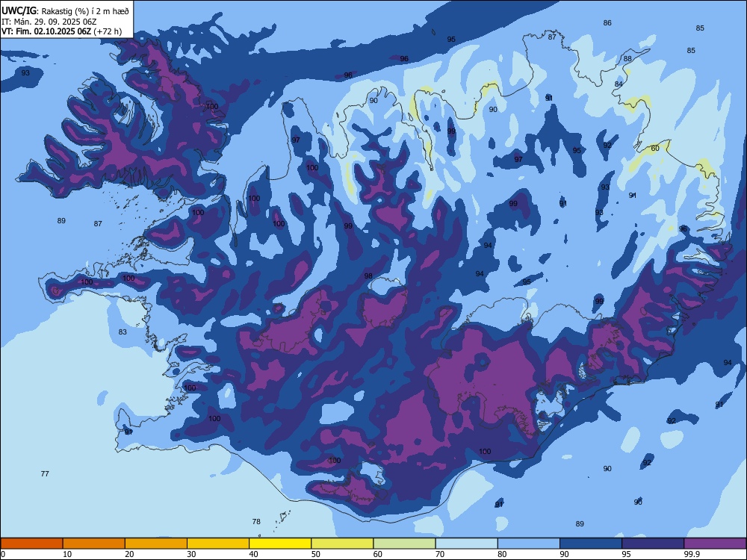
Task: Click the light blue 80–90 legend swatch
Action: tap(529, 544)
